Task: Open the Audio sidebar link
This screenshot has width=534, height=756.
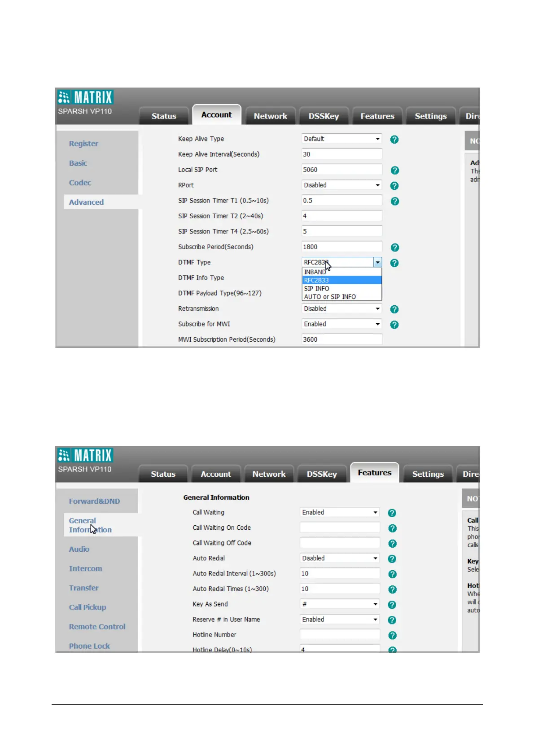Action: [x=79, y=549]
